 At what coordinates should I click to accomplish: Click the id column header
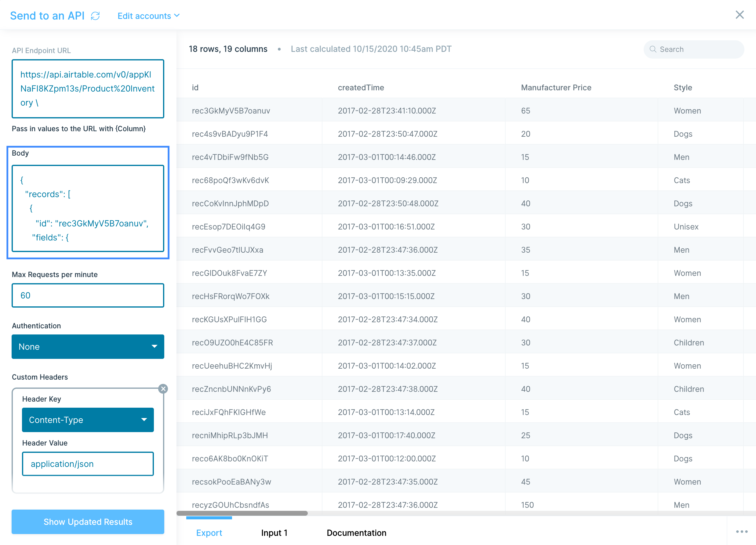pos(195,87)
